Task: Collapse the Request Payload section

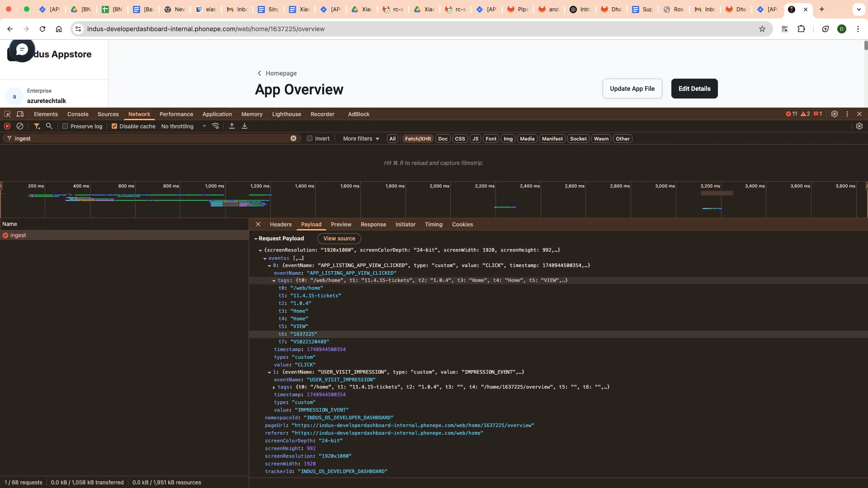Action: 256,239
